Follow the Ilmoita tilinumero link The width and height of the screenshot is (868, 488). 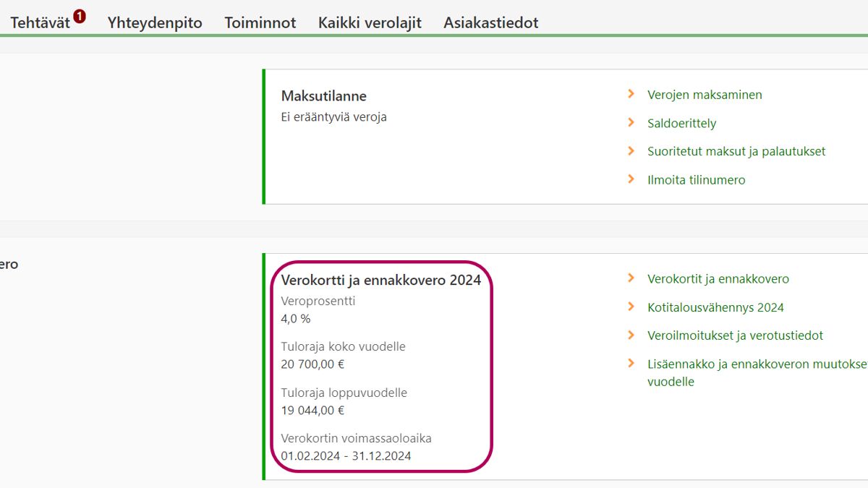click(x=696, y=180)
